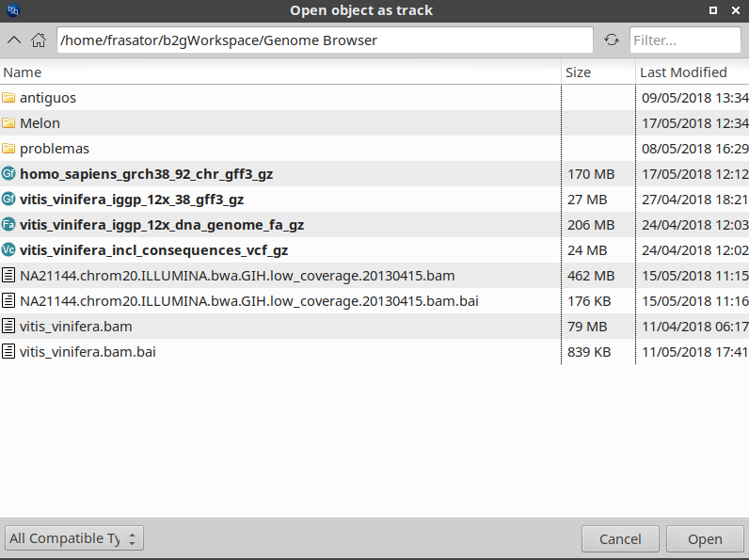Viewport: 749px width, 560px height.
Task: Focus the Filter text box
Action: 684,40
